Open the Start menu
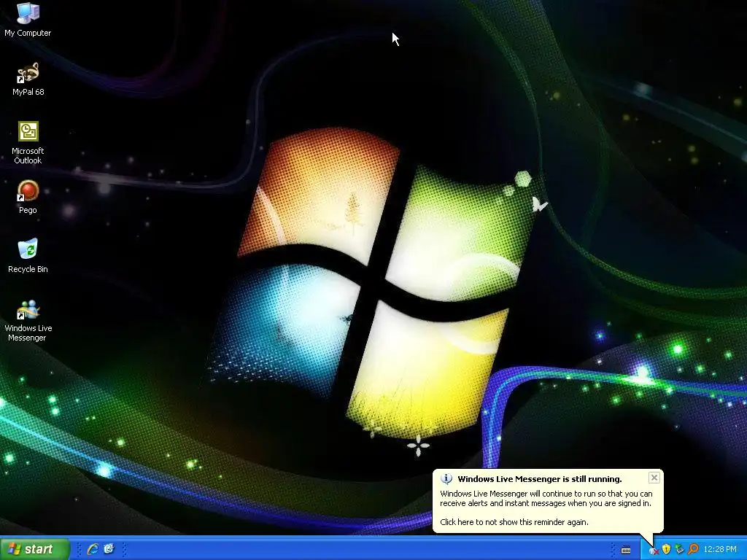747x560 pixels. coord(35,549)
